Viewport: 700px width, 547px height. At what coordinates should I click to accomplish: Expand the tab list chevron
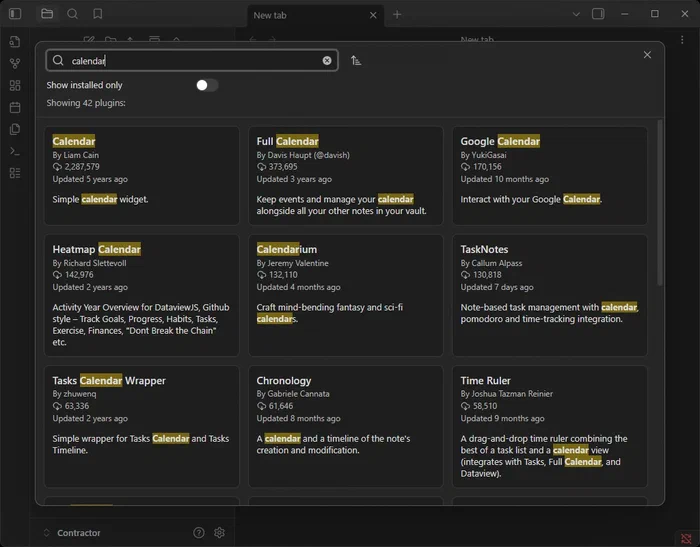576,14
